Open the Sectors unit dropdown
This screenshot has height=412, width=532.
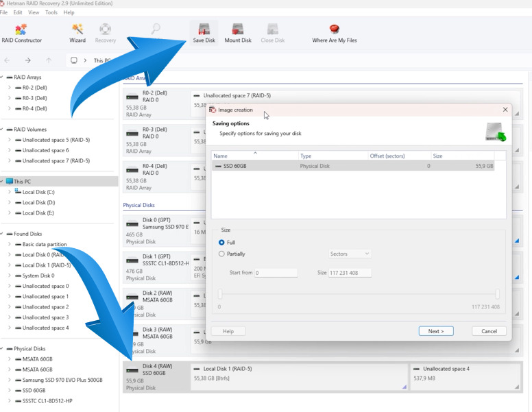click(350, 254)
